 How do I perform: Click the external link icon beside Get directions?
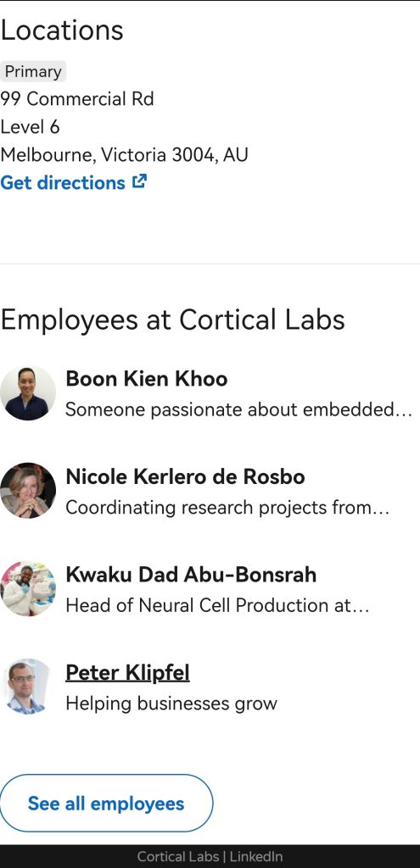[x=140, y=181]
